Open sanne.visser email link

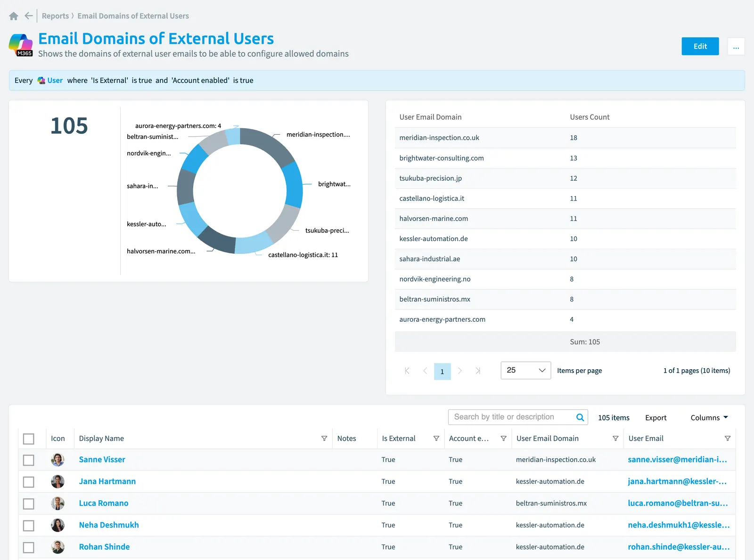(x=677, y=460)
